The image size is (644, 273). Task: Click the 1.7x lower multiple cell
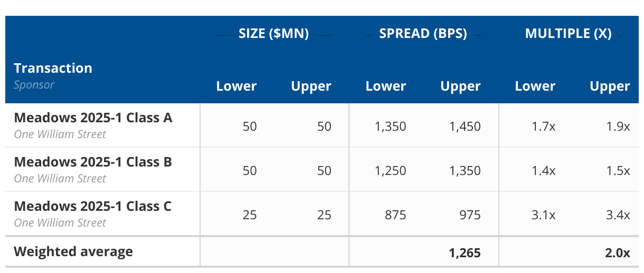[544, 126]
